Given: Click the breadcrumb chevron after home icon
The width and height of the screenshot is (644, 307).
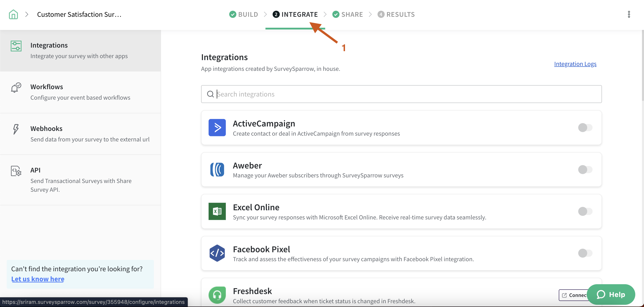Looking at the screenshot, I should (x=27, y=15).
